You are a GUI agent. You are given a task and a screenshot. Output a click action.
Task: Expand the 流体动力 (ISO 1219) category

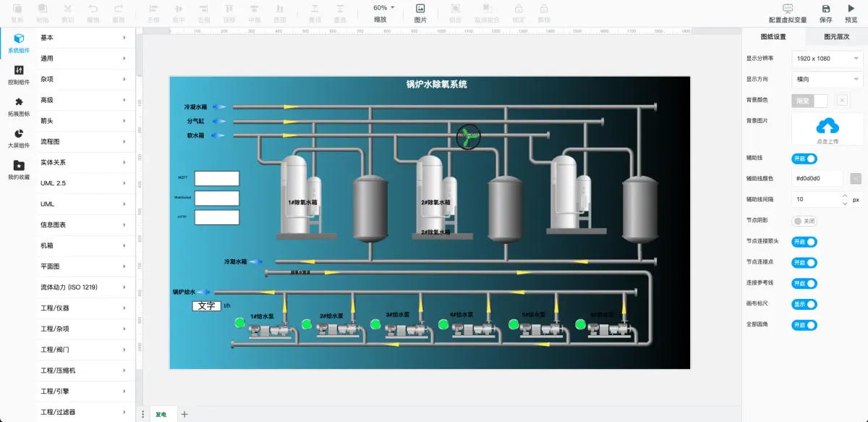point(84,287)
